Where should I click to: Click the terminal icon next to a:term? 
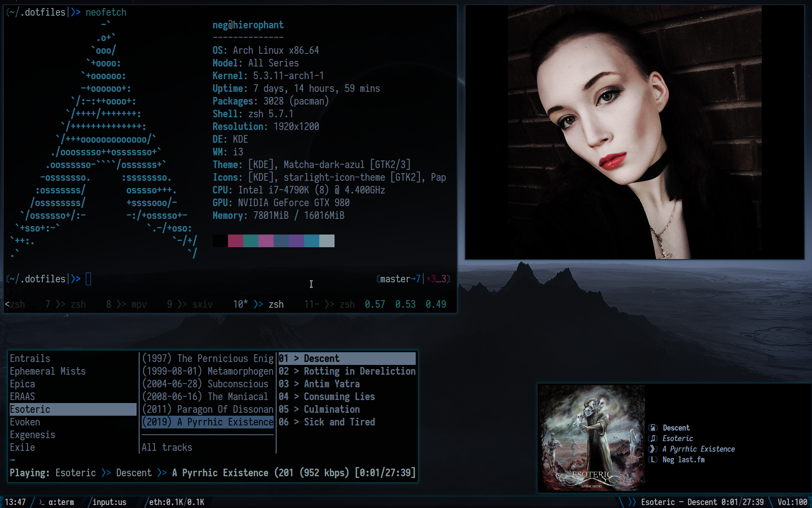[41, 502]
